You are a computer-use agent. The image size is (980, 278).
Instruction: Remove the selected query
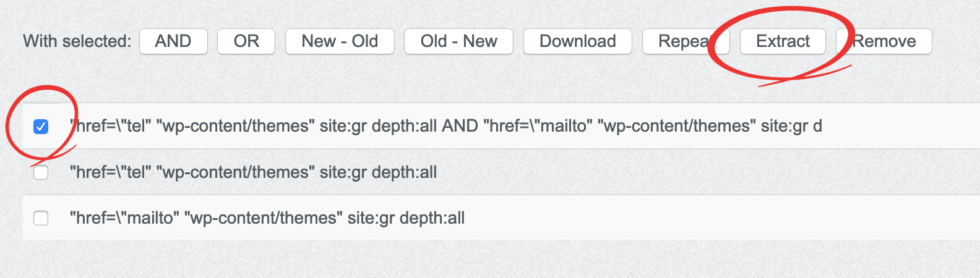pos(884,41)
